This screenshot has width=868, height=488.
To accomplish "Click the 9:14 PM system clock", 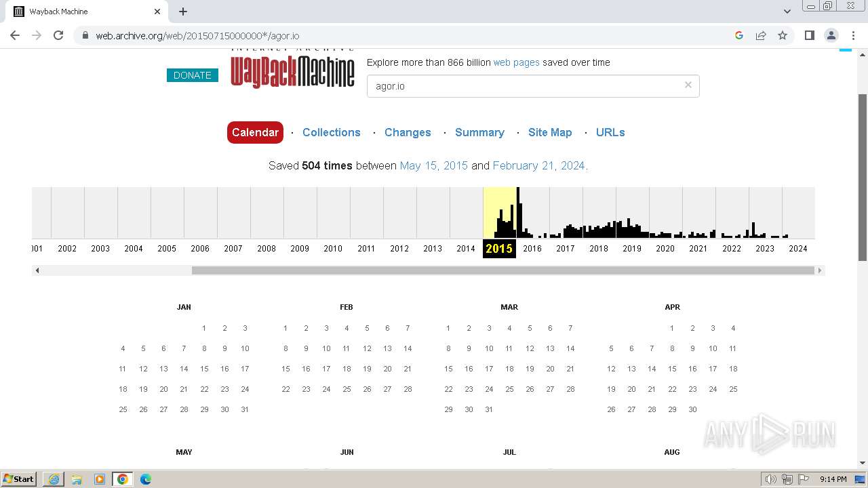I will (x=833, y=479).
